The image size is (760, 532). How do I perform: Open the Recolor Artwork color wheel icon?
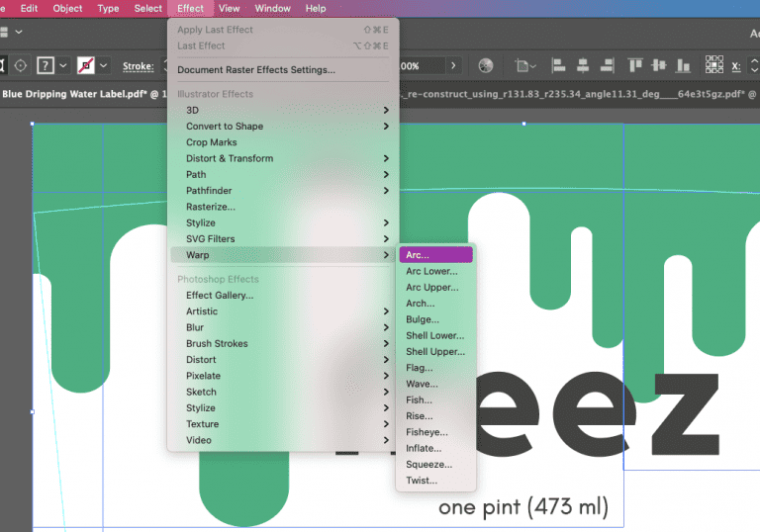485,66
